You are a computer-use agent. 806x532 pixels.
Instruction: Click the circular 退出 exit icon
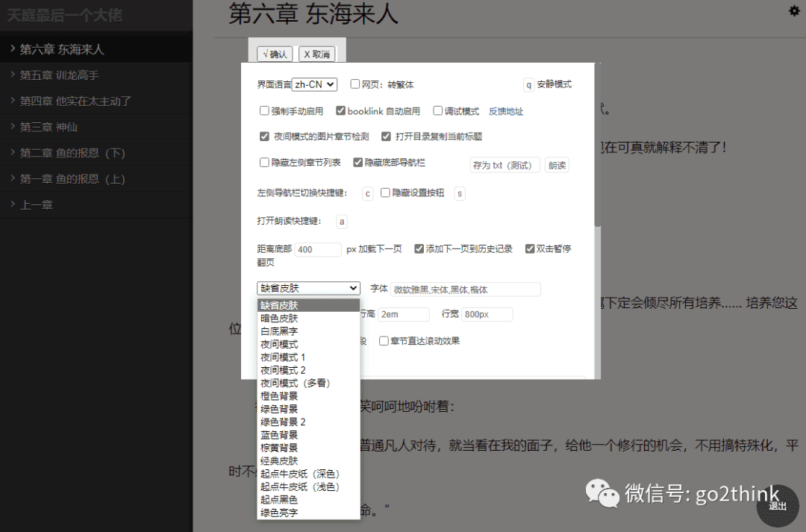coord(778,505)
